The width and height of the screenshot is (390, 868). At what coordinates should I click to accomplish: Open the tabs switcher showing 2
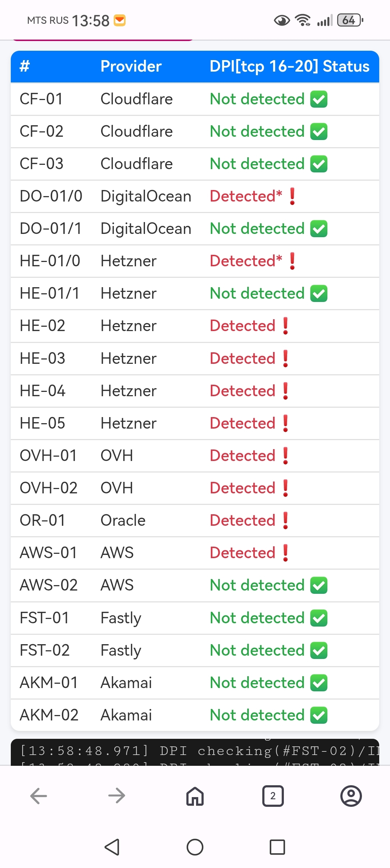click(273, 796)
